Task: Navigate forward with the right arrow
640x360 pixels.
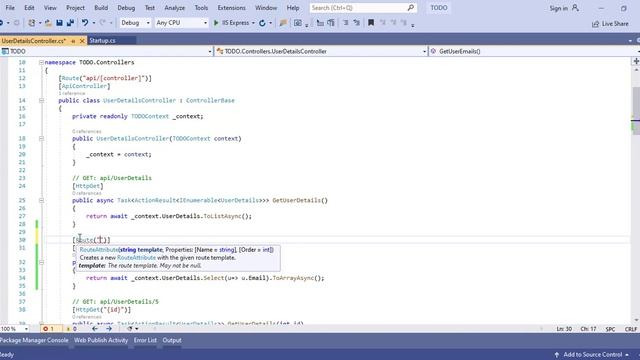Action: pos(109,329)
